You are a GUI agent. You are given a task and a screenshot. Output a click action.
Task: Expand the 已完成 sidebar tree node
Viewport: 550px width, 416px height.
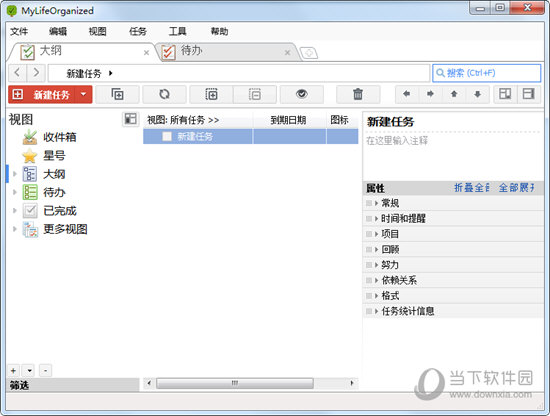tap(15, 210)
